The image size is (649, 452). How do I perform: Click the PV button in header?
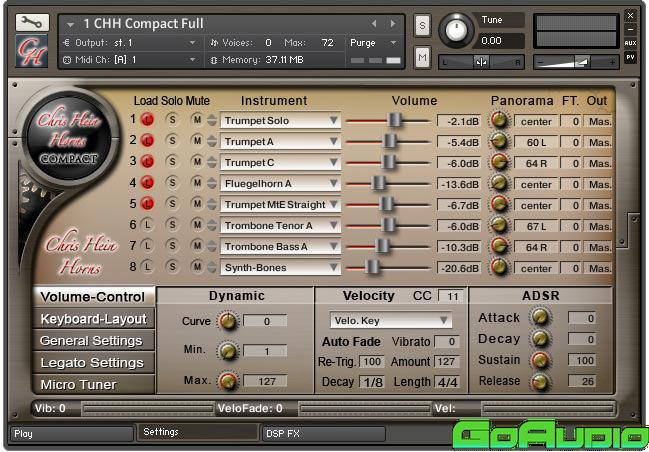click(x=630, y=57)
